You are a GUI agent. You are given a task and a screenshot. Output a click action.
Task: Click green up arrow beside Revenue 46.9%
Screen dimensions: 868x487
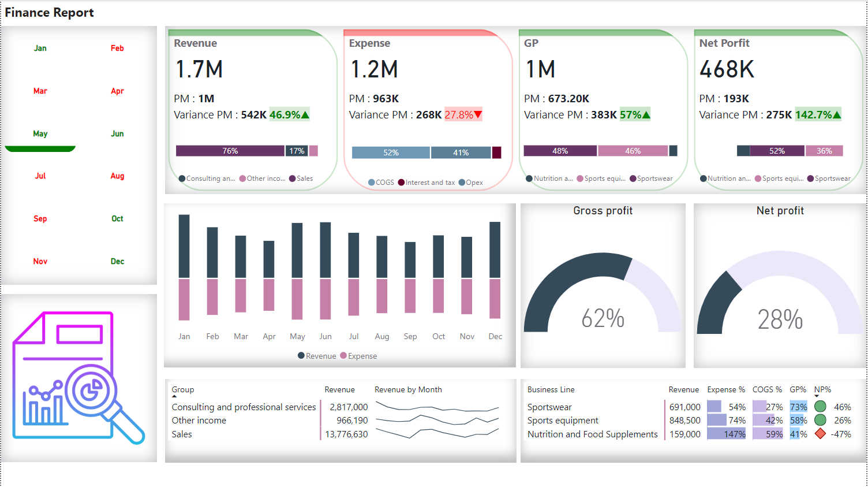click(x=305, y=115)
